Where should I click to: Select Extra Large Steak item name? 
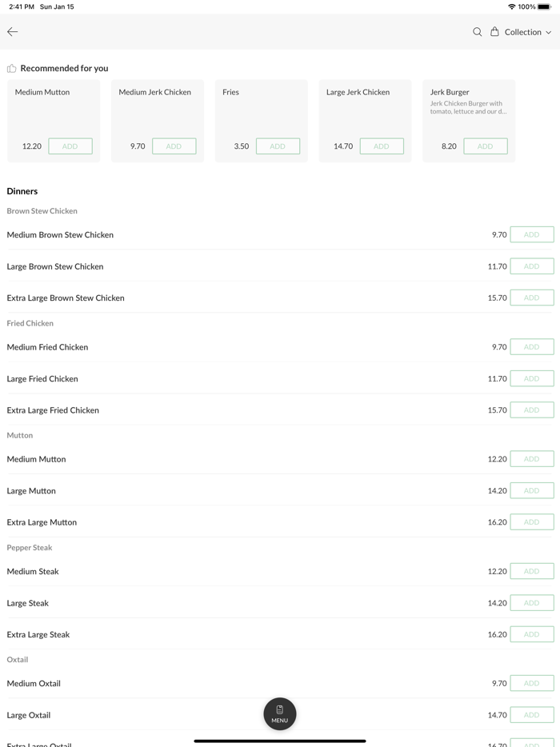point(38,635)
